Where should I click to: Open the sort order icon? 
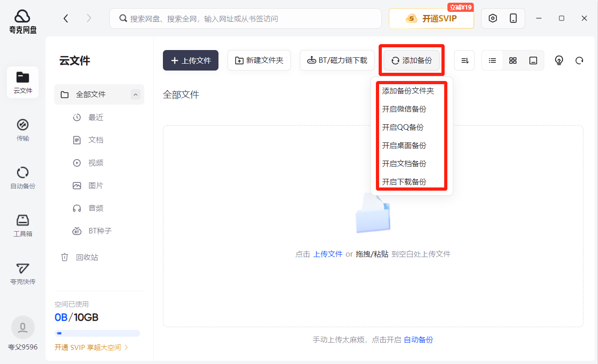pyautogui.click(x=465, y=61)
